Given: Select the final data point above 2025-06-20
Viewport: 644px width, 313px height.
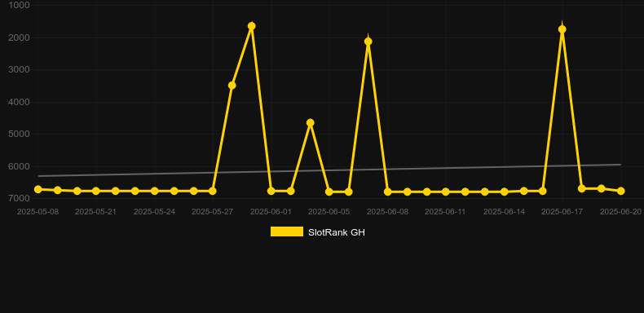Looking at the screenshot, I should (x=620, y=191).
